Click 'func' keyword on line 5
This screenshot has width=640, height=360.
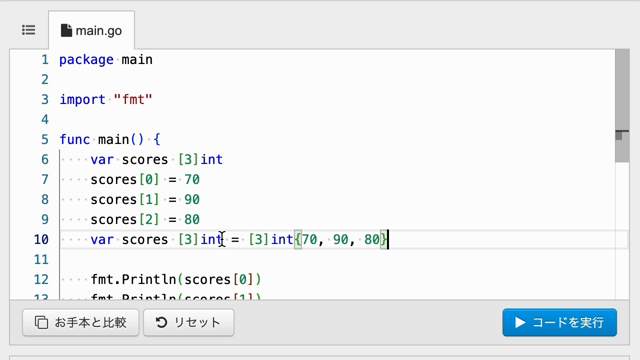click(x=75, y=140)
